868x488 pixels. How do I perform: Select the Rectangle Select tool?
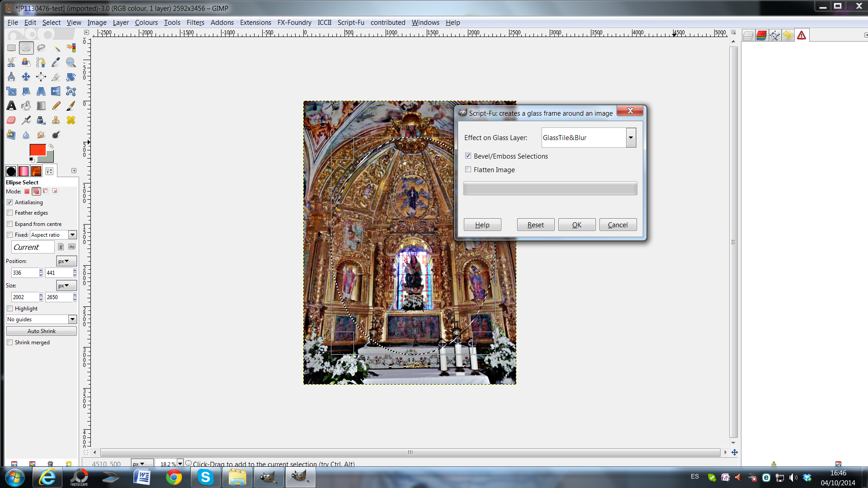pyautogui.click(x=11, y=48)
